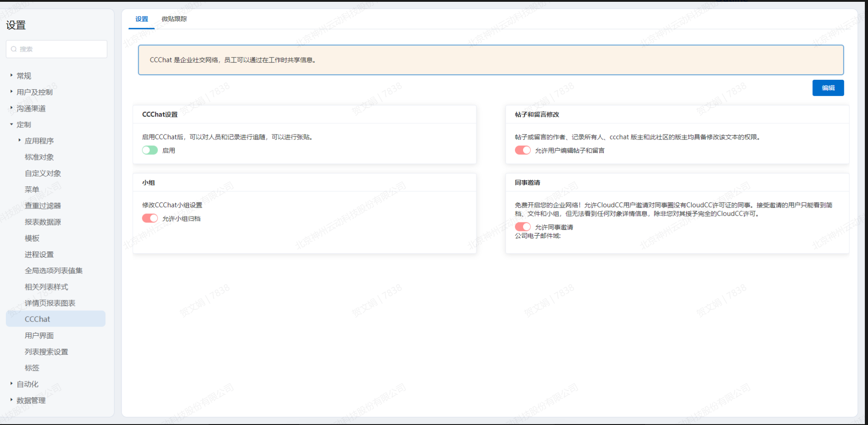Toggle 允许小组归档 switch
The image size is (868, 425).
coord(150,218)
